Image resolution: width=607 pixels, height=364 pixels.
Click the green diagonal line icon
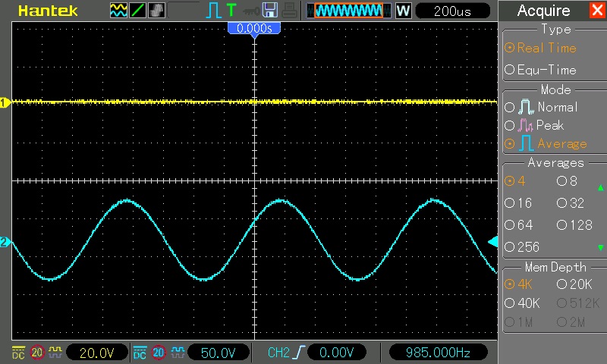click(138, 11)
